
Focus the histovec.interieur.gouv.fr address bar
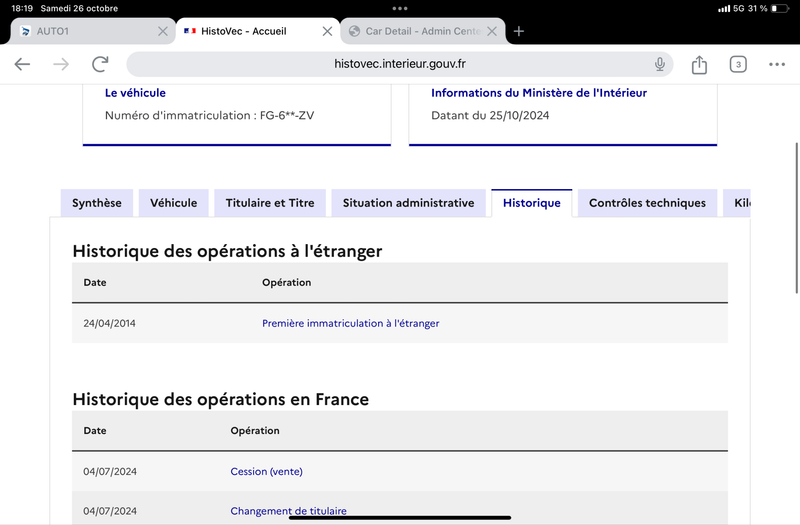point(399,64)
